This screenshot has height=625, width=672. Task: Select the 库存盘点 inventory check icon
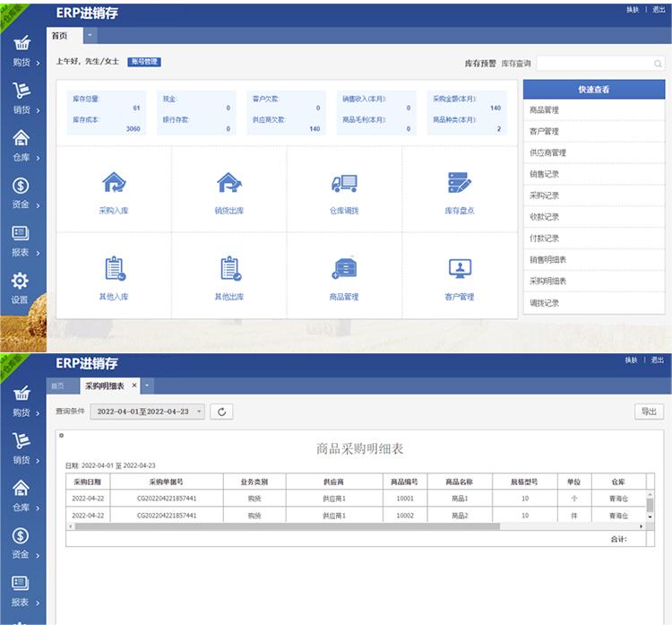(460, 183)
